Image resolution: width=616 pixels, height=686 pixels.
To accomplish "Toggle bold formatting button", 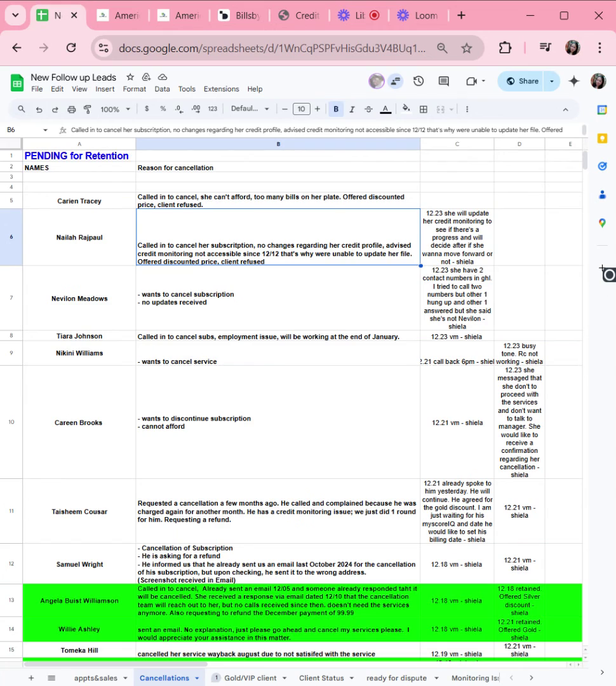I will pyautogui.click(x=336, y=109).
